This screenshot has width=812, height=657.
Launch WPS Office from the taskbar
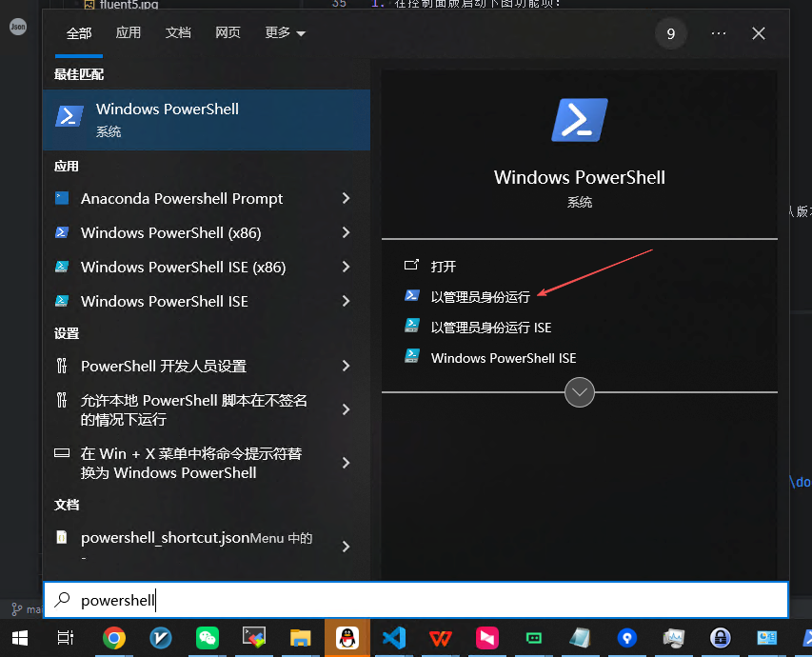tap(440, 638)
